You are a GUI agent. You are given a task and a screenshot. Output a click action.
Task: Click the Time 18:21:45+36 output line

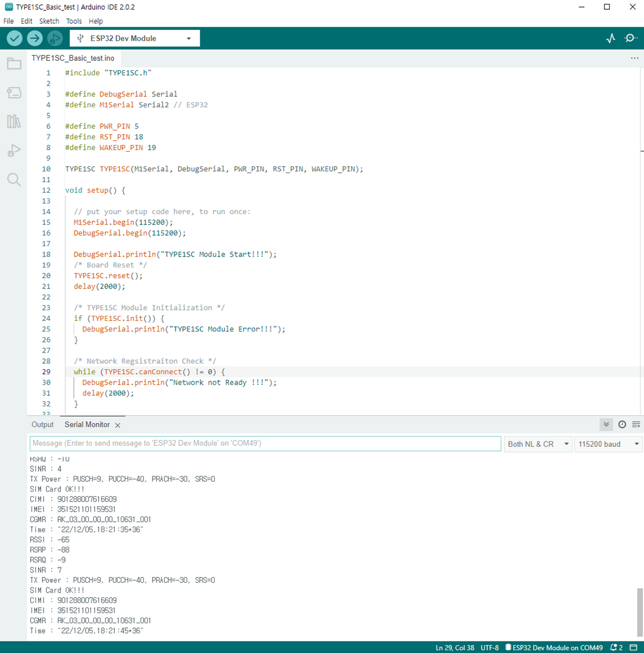(86, 630)
